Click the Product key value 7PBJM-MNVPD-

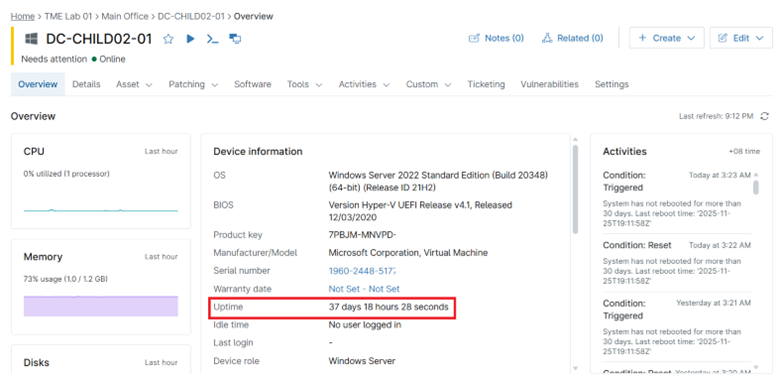point(362,235)
